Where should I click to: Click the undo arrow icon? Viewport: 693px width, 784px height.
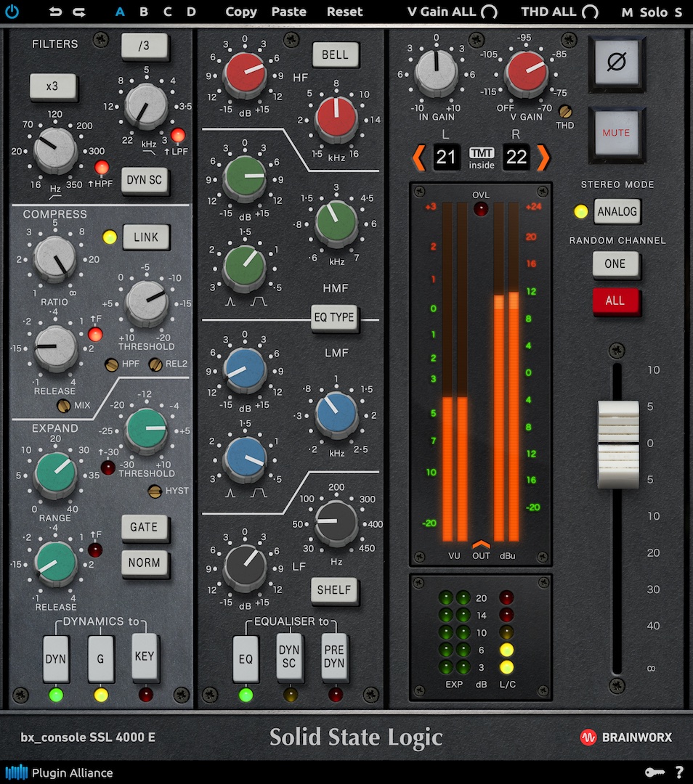click(55, 12)
